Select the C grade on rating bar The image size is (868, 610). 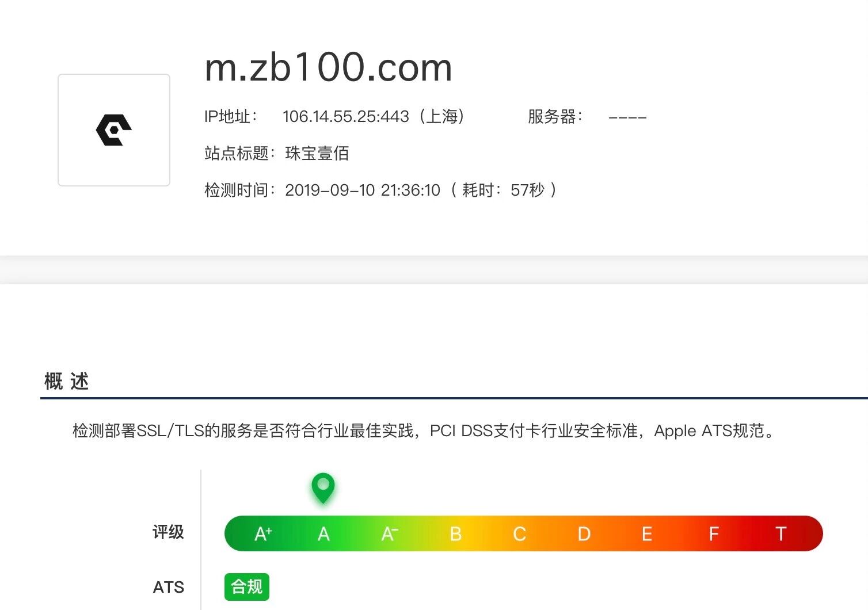[520, 534]
